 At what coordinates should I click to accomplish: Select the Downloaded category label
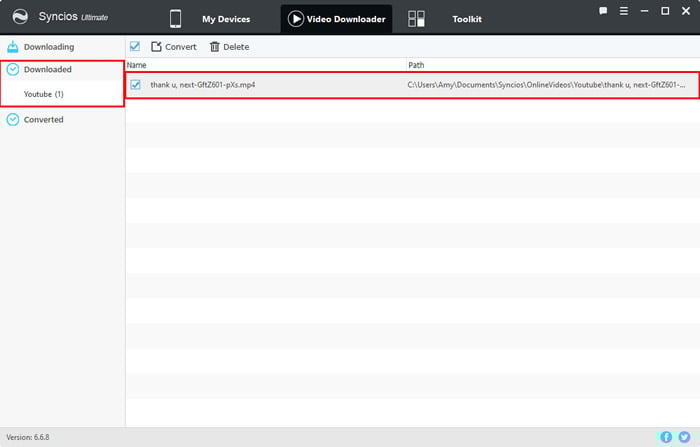pos(48,69)
